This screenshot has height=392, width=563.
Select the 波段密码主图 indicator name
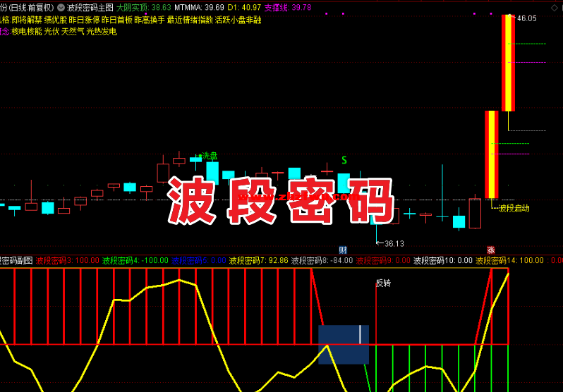pos(90,7)
